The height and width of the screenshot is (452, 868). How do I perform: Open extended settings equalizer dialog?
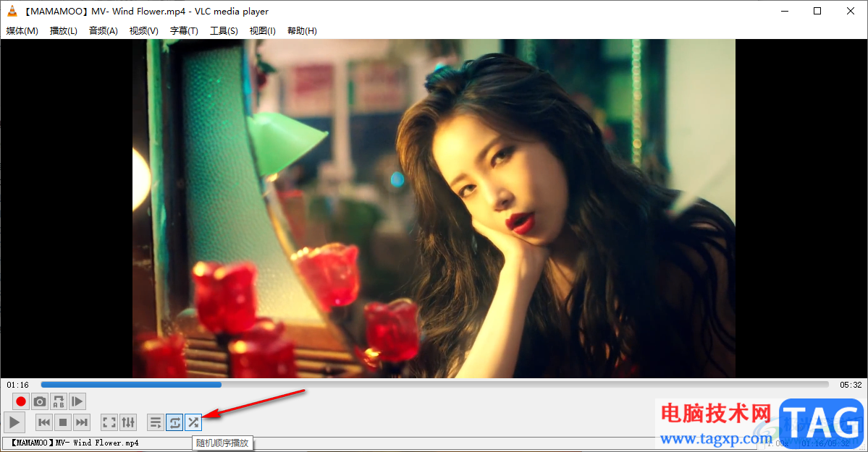128,422
